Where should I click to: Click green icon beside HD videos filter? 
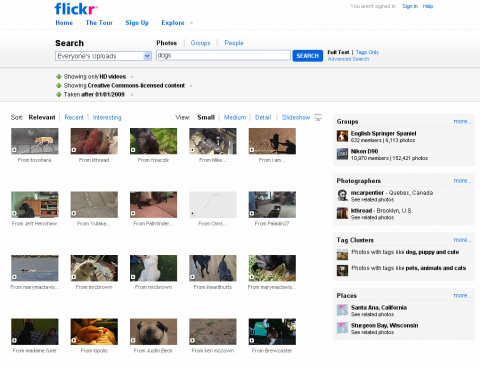pos(59,77)
